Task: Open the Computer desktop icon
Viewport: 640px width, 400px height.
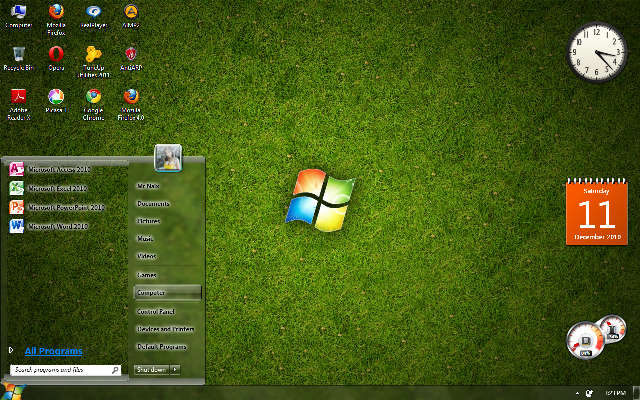Action: [18, 16]
